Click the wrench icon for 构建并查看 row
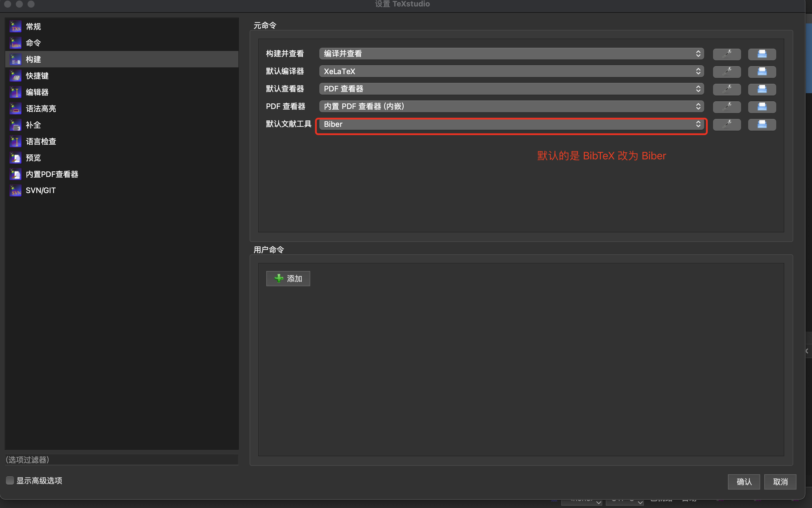The height and width of the screenshot is (508, 812). [x=727, y=54]
